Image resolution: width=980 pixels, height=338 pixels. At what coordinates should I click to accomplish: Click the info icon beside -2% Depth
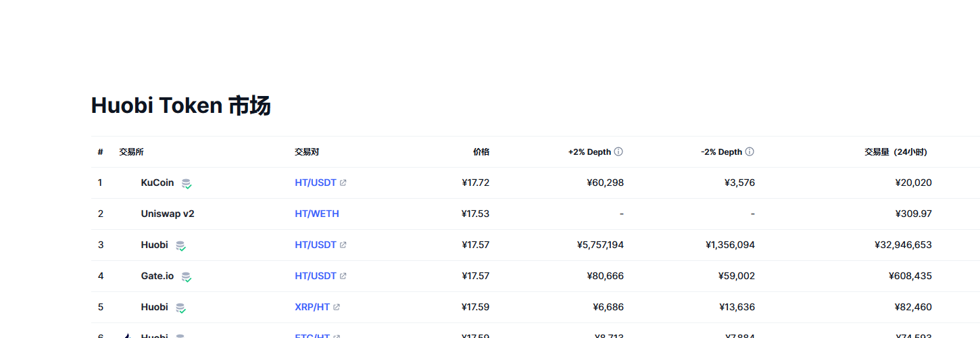point(750,151)
